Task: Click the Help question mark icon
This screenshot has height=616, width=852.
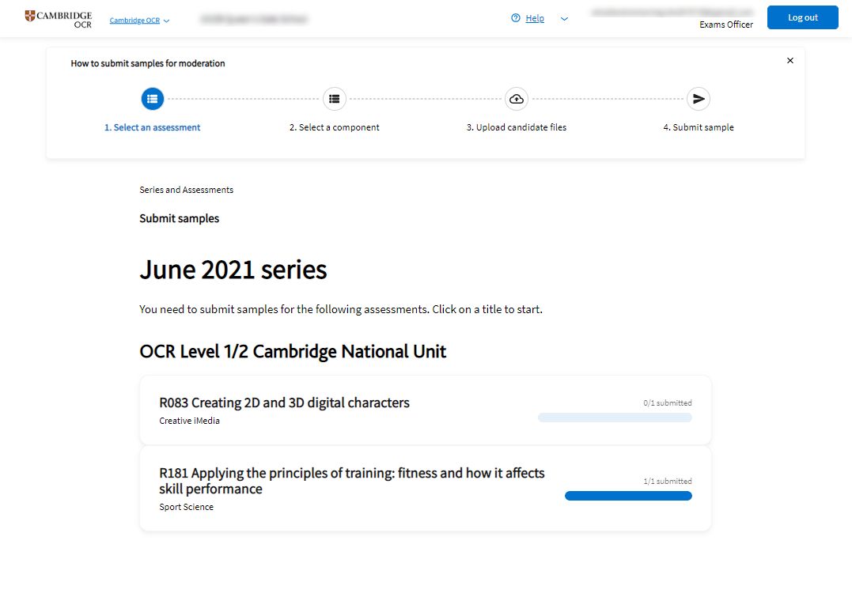Action: pos(516,18)
